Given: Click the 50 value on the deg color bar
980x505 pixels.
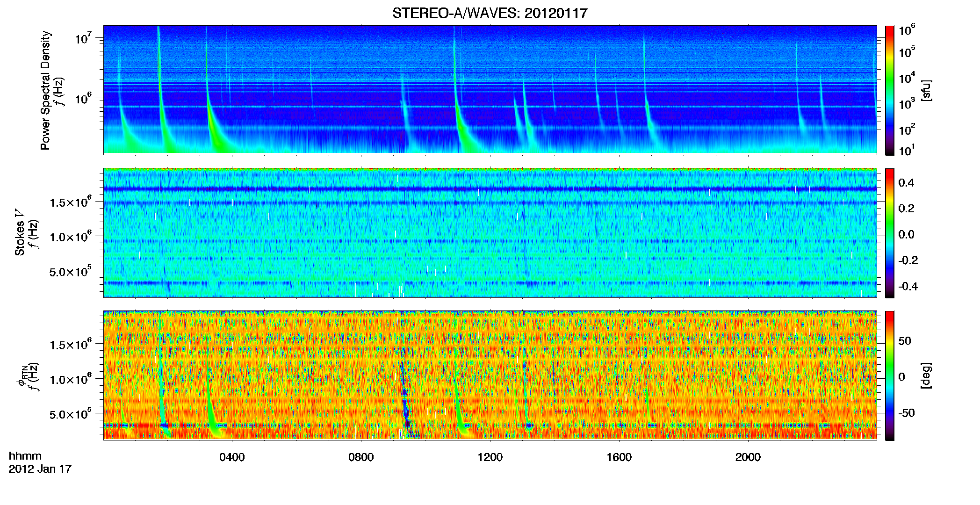Looking at the screenshot, I should point(904,341).
